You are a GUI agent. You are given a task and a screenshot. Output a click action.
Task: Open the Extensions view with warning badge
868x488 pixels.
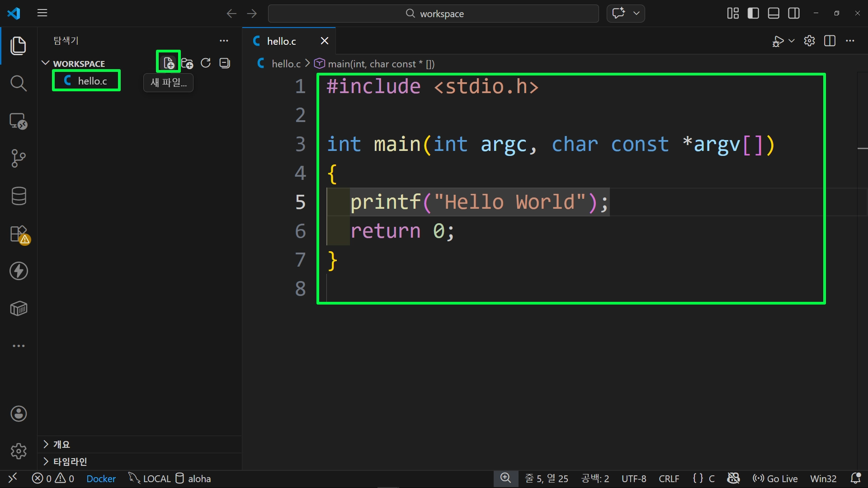tap(19, 234)
